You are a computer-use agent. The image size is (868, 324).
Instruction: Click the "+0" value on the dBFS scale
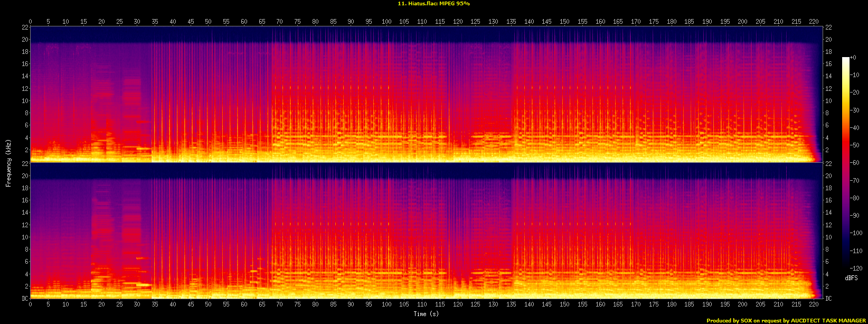tap(853, 58)
